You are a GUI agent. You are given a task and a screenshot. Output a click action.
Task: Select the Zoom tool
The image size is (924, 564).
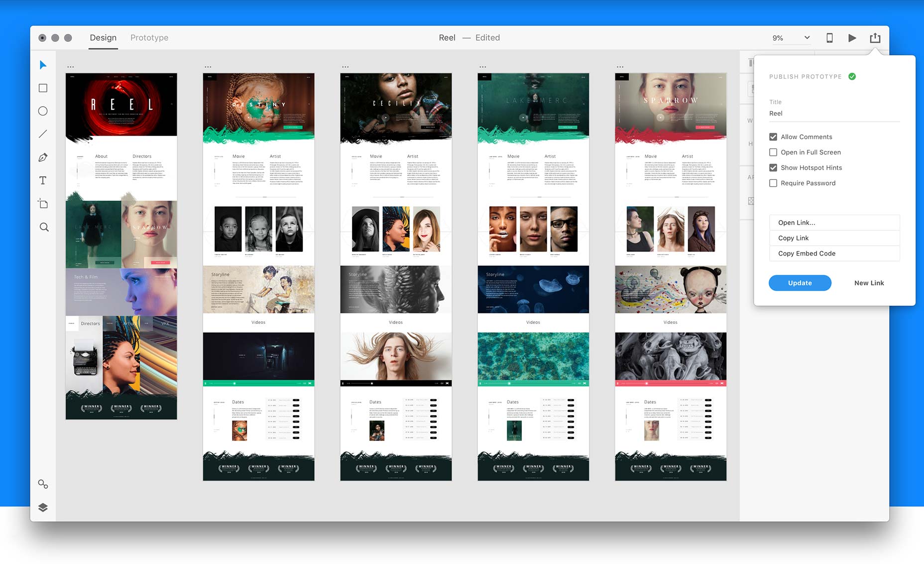pos(43,227)
